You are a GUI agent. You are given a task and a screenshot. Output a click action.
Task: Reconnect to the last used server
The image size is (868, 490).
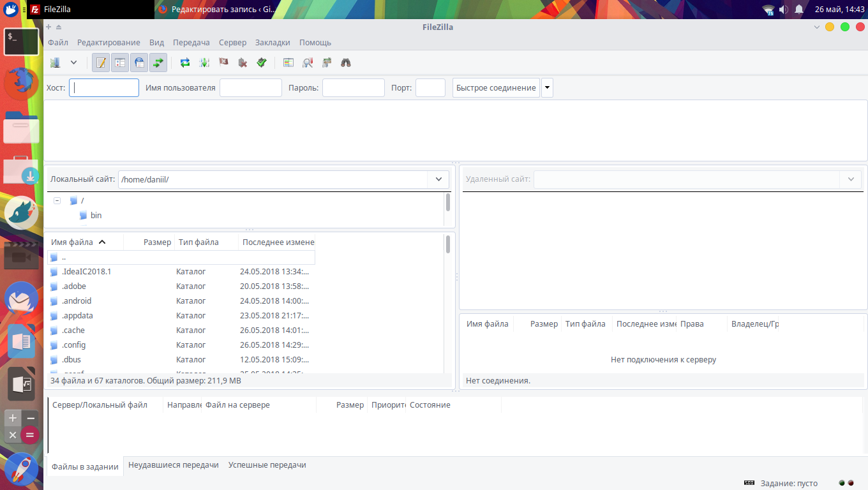tap(262, 63)
